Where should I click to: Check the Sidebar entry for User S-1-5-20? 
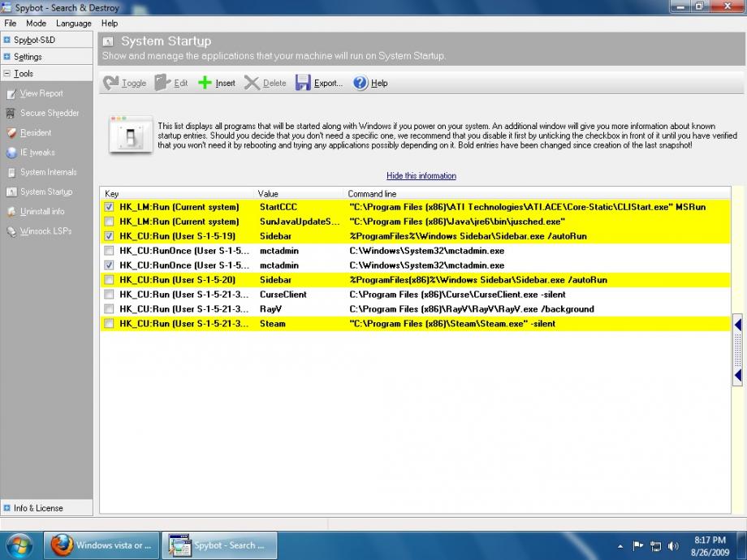point(109,280)
